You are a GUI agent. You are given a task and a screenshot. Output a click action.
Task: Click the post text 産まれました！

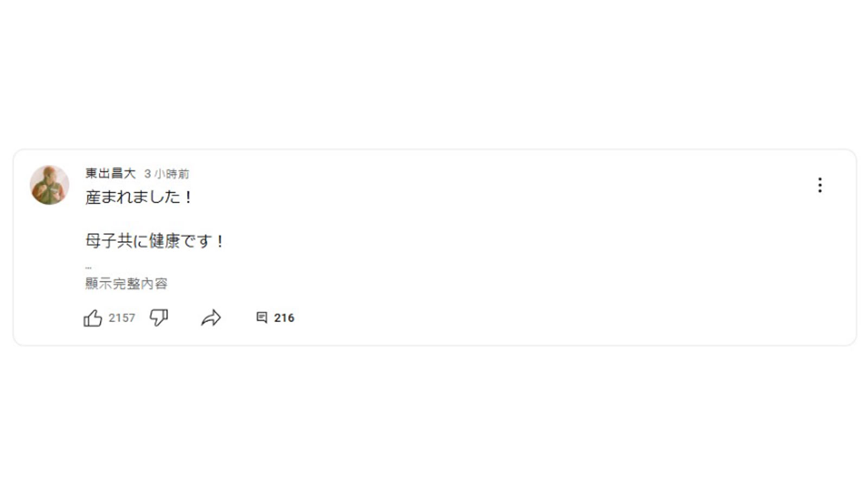tap(139, 197)
